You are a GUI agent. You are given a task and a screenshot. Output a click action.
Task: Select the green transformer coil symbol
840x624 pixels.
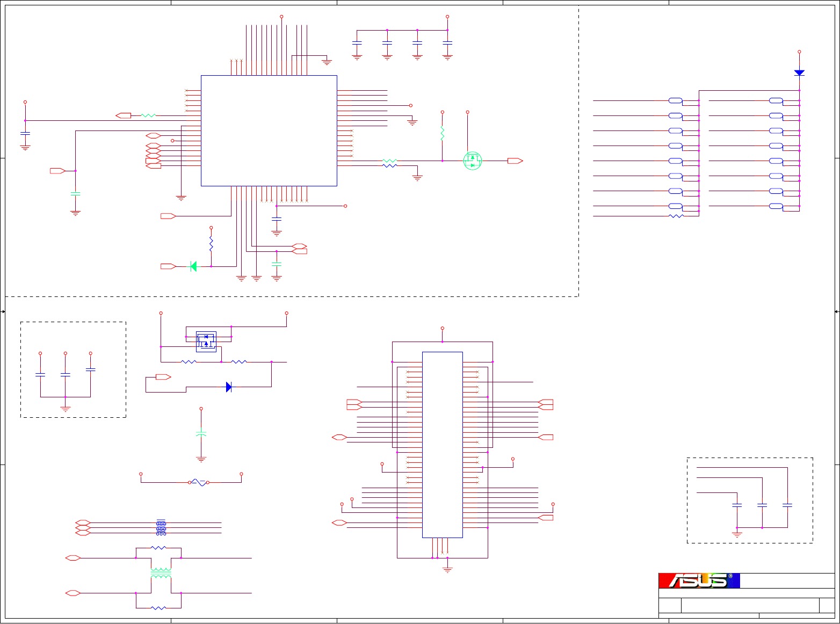(x=161, y=573)
